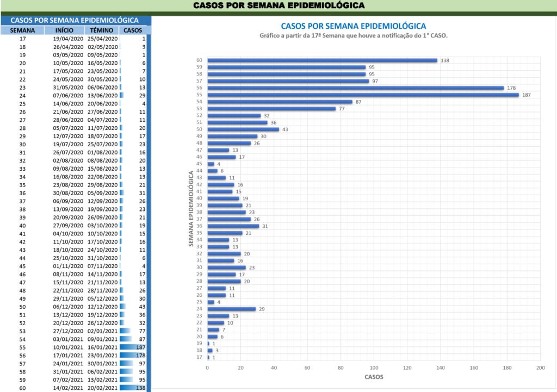The width and height of the screenshot is (557, 392).
Task: Click the chart subtitle about 17ª Semana
Action: point(353,35)
